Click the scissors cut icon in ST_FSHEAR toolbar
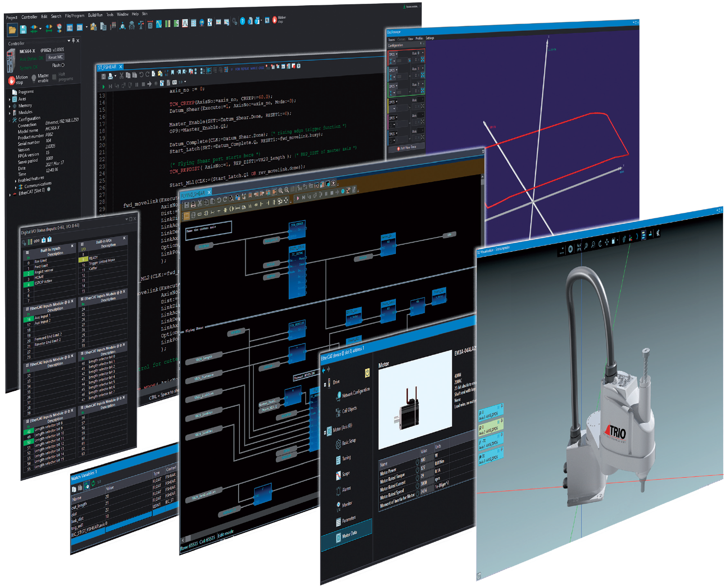Image resolution: width=727 pixels, height=588 pixels. click(x=121, y=75)
